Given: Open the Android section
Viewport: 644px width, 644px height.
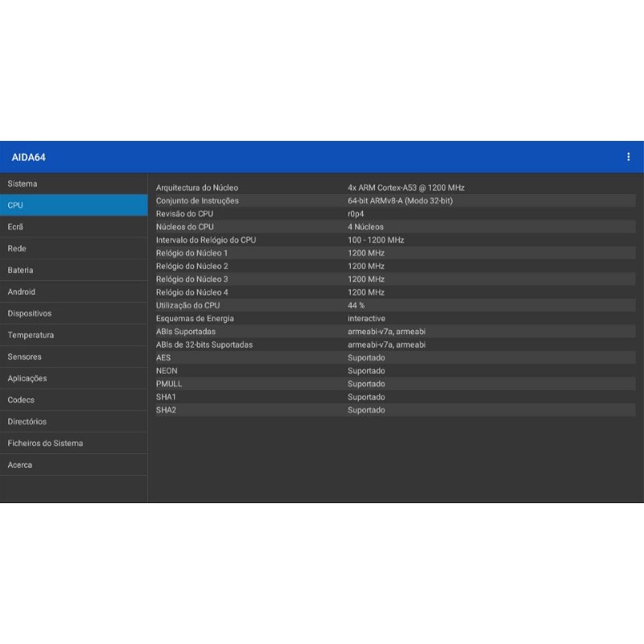Looking at the screenshot, I should tap(73, 291).
